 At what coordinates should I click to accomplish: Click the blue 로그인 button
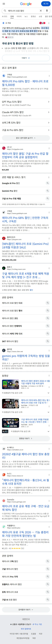[46, 4]
